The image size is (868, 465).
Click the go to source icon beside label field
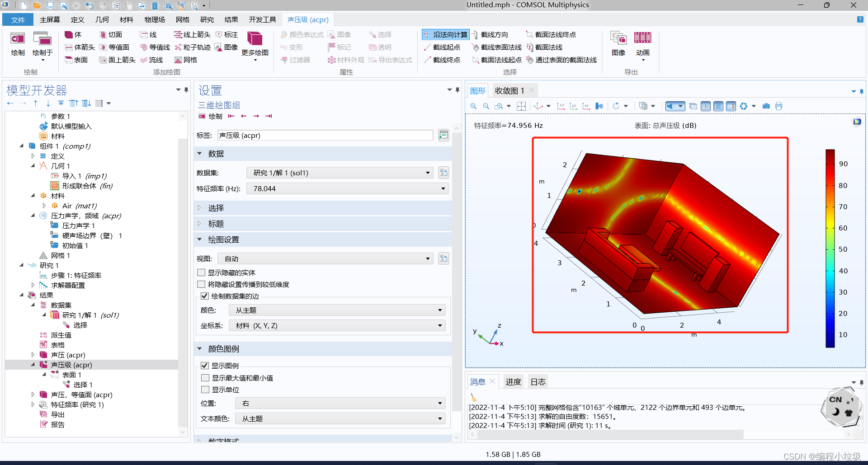[x=443, y=135]
